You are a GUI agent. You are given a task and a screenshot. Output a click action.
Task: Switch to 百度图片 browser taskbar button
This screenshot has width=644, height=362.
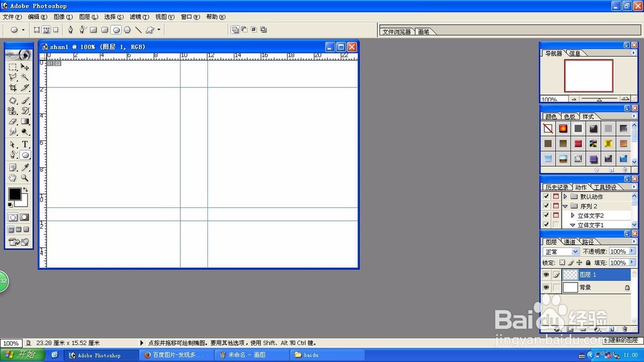click(176, 355)
